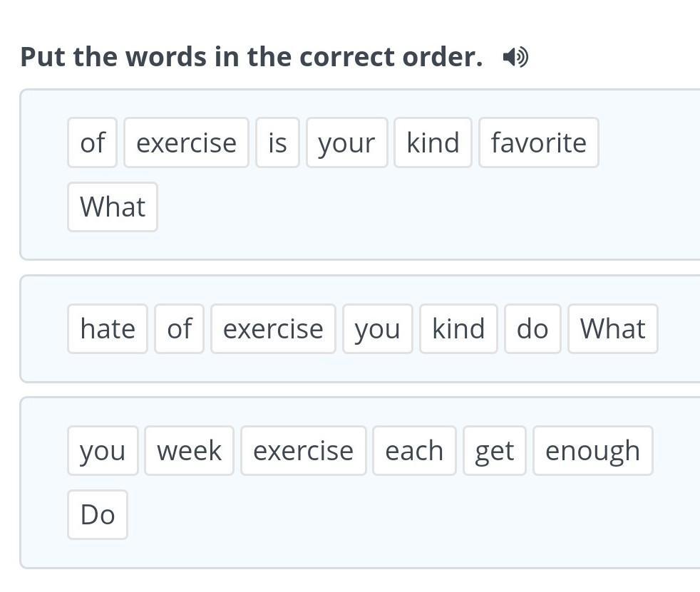
Task: Click the 'Do' word tile
Action: click(x=98, y=515)
